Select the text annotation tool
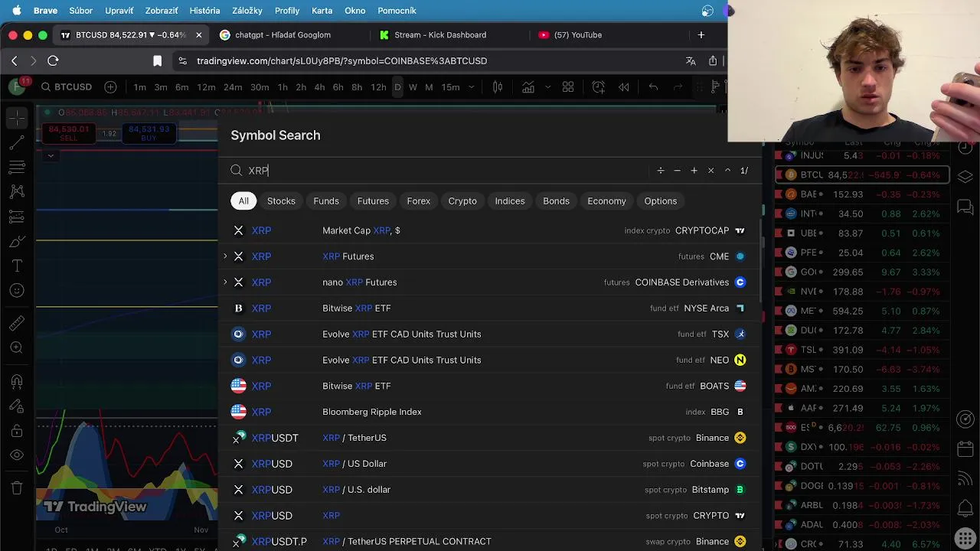The height and width of the screenshot is (551, 980). (17, 266)
